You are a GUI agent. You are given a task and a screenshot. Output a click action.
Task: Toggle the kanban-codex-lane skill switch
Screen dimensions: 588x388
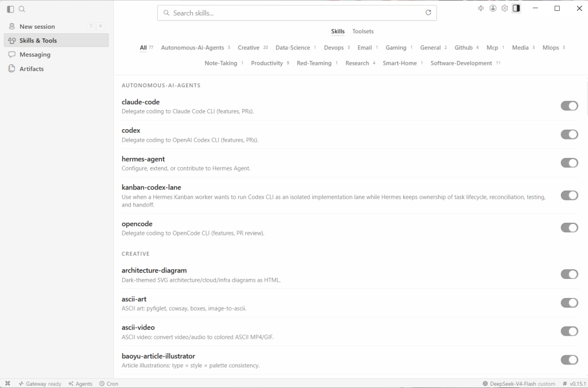point(569,195)
